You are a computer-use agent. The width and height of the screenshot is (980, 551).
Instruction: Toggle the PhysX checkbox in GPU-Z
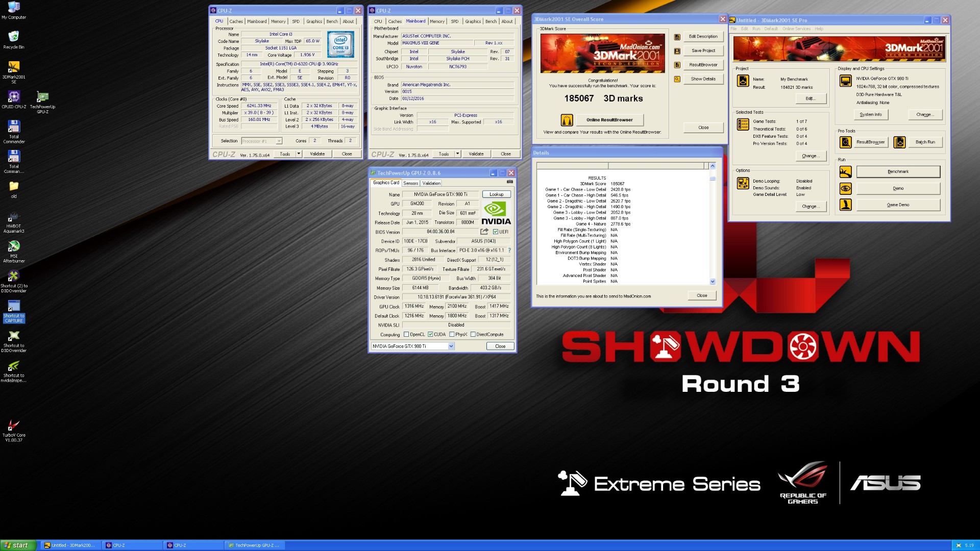point(452,335)
